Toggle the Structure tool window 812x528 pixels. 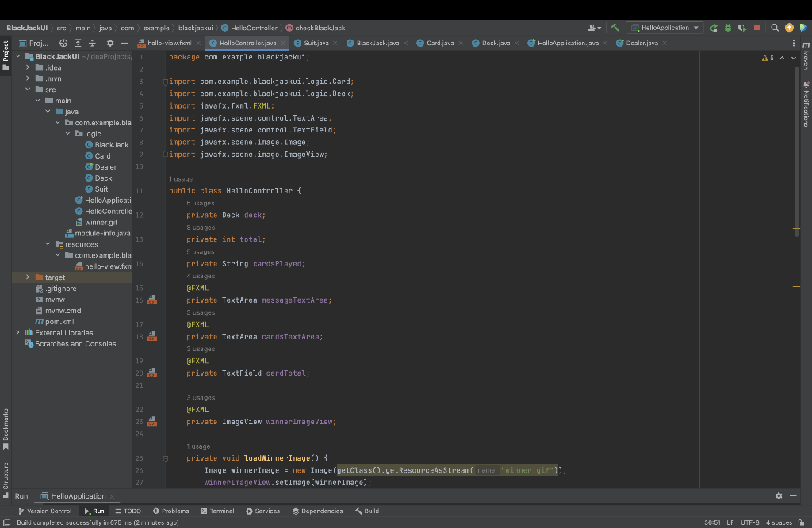click(6, 480)
